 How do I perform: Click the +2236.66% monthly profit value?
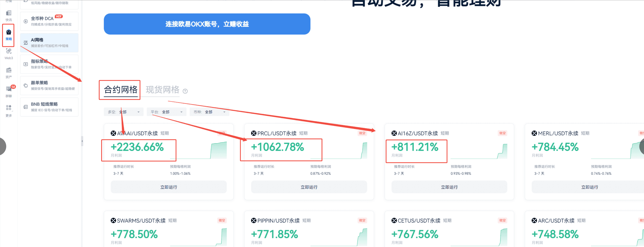coord(137,147)
